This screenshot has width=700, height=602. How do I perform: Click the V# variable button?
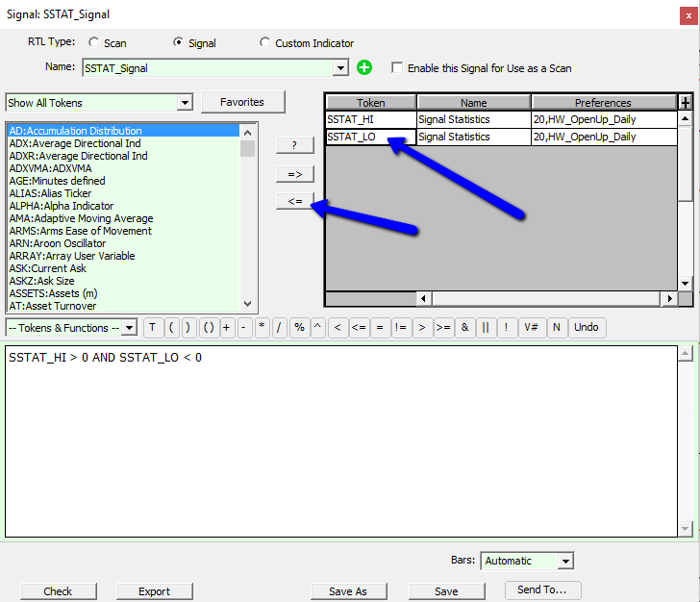click(x=531, y=327)
